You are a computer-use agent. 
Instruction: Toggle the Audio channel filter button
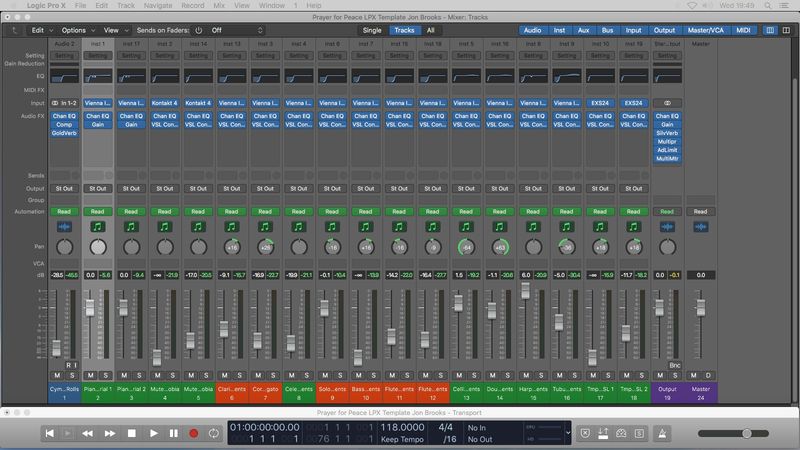tap(532, 30)
